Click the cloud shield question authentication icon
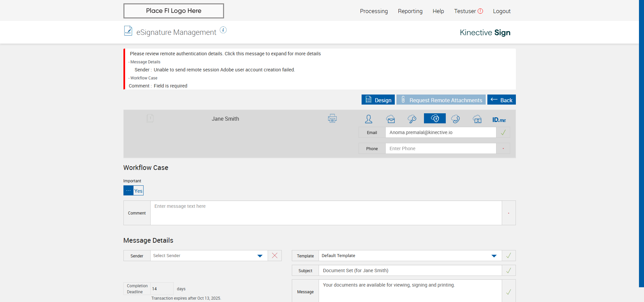The image size is (644, 302). click(435, 118)
